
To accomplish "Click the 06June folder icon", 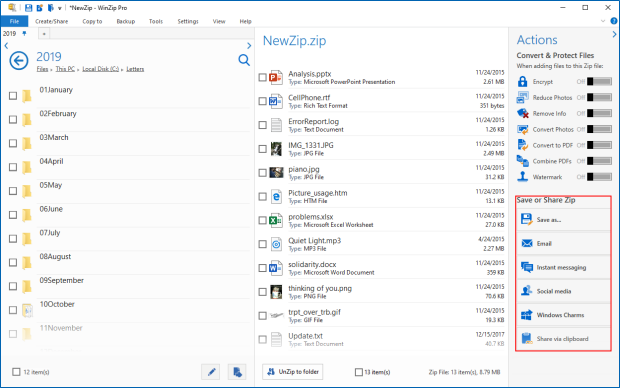I will pyautogui.click(x=26, y=215).
